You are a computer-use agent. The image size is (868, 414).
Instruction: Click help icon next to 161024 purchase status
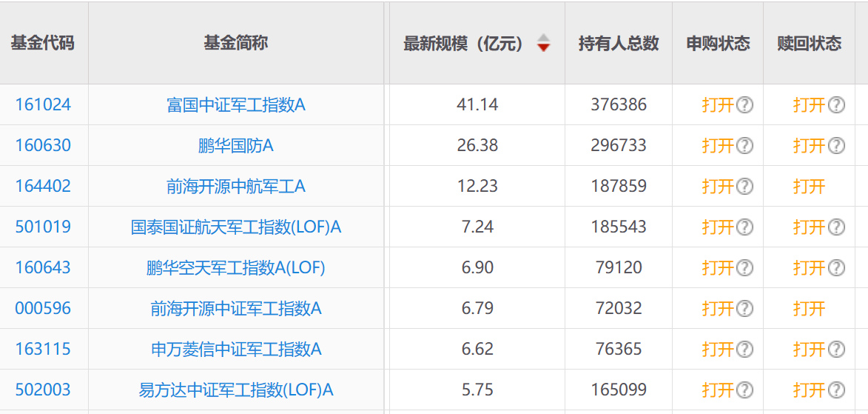coord(745,104)
